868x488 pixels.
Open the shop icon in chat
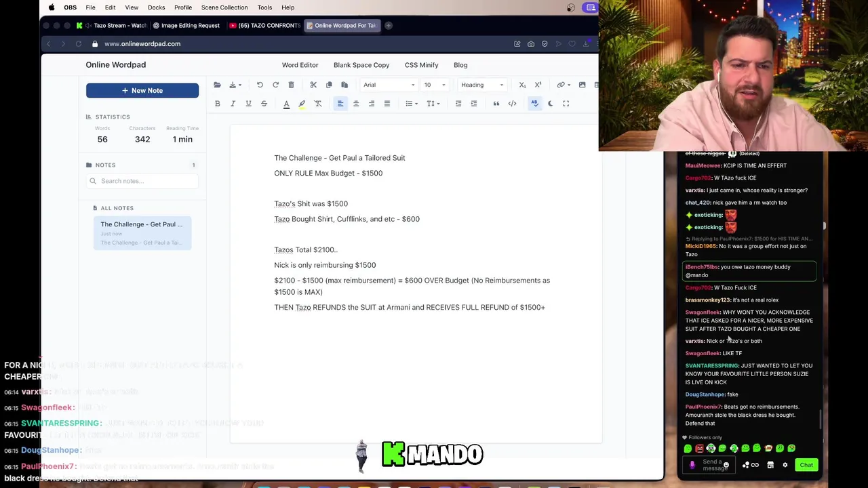[770, 465]
